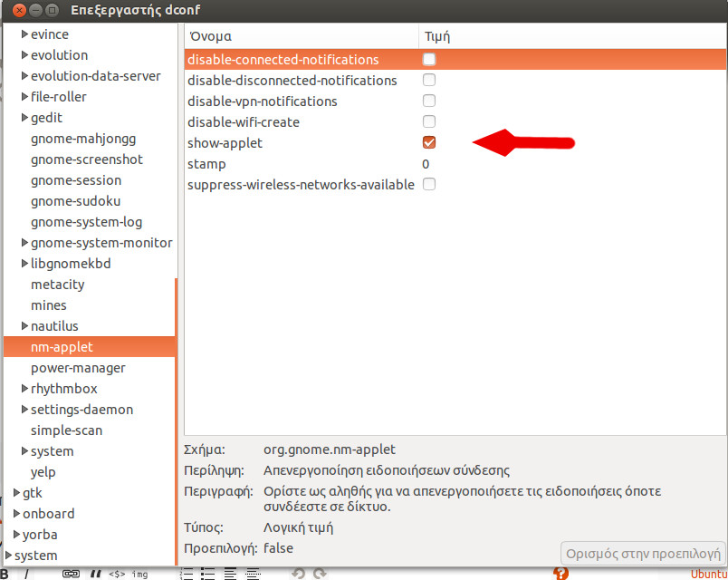Select the power-manager schema entry
This screenshot has width=728, height=580.
(x=78, y=368)
